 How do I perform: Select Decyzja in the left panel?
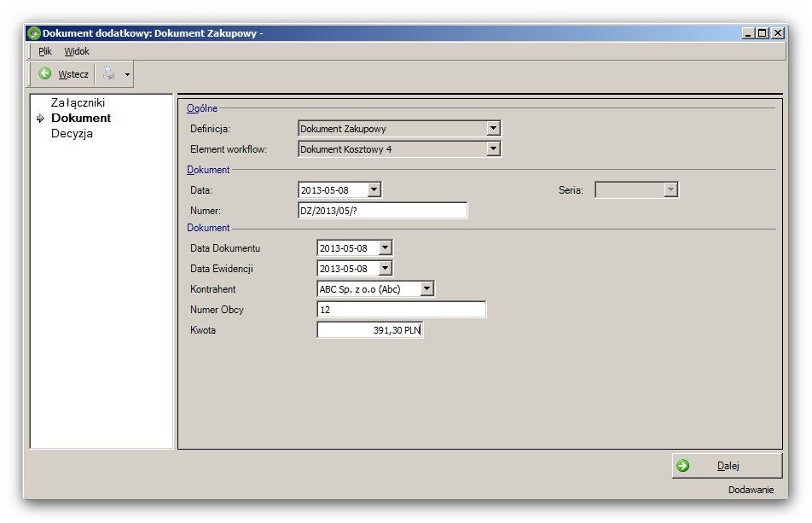pos(72,134)
